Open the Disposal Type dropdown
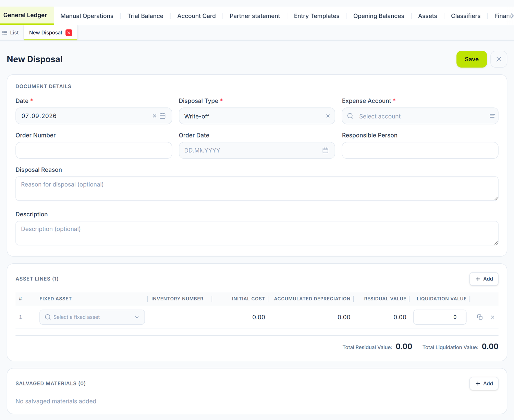The height and width of the screenshot is (420, 514). tap(257, 116)
